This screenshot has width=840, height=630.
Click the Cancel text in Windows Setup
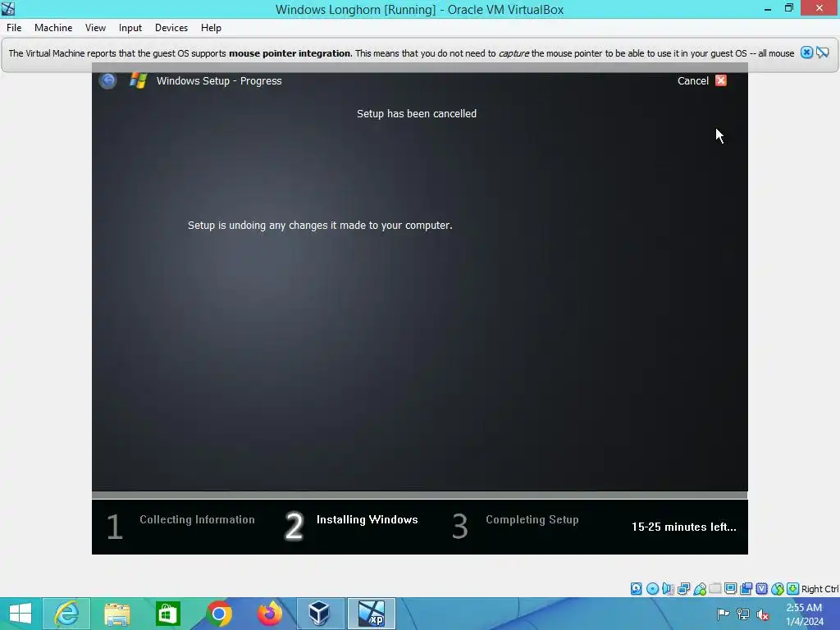coord(692,81)
